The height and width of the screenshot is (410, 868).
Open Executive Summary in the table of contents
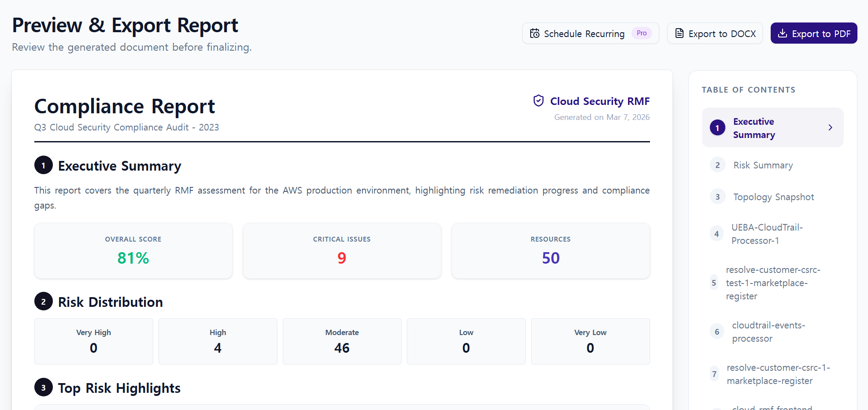(773, 127)
